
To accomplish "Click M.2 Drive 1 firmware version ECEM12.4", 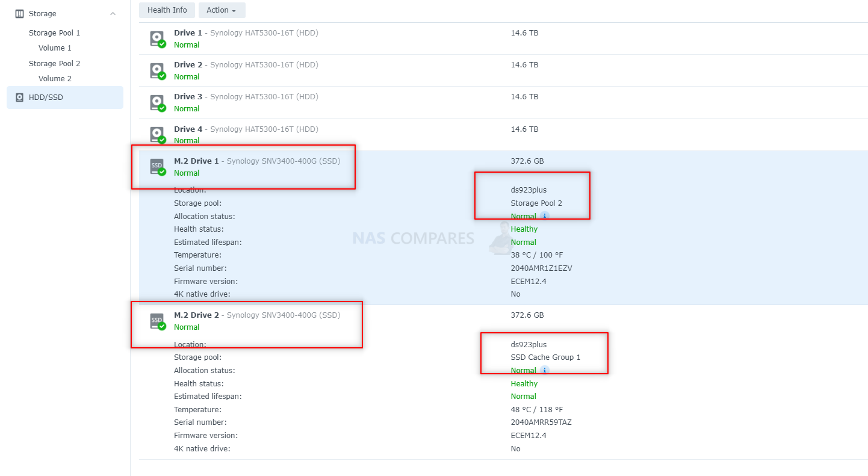I will 529,281.
